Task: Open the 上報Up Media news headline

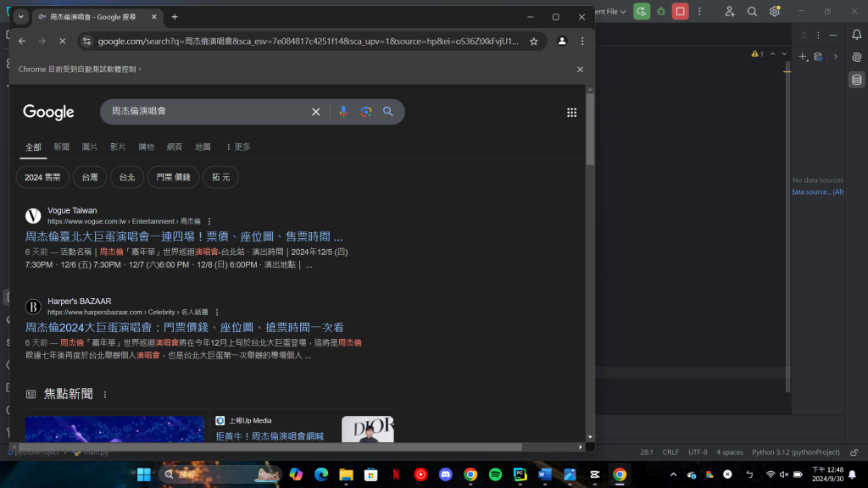Action: click(270, 436)
